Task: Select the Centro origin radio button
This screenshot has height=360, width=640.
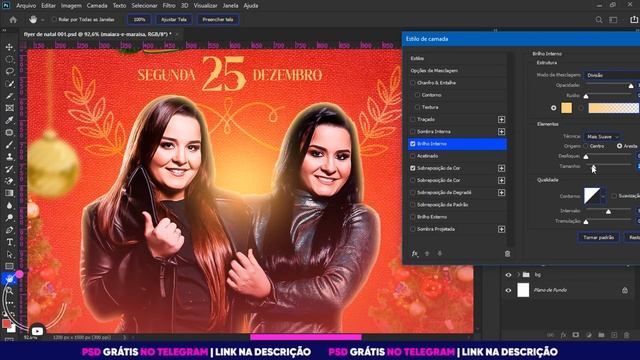Action: (586, 146)
